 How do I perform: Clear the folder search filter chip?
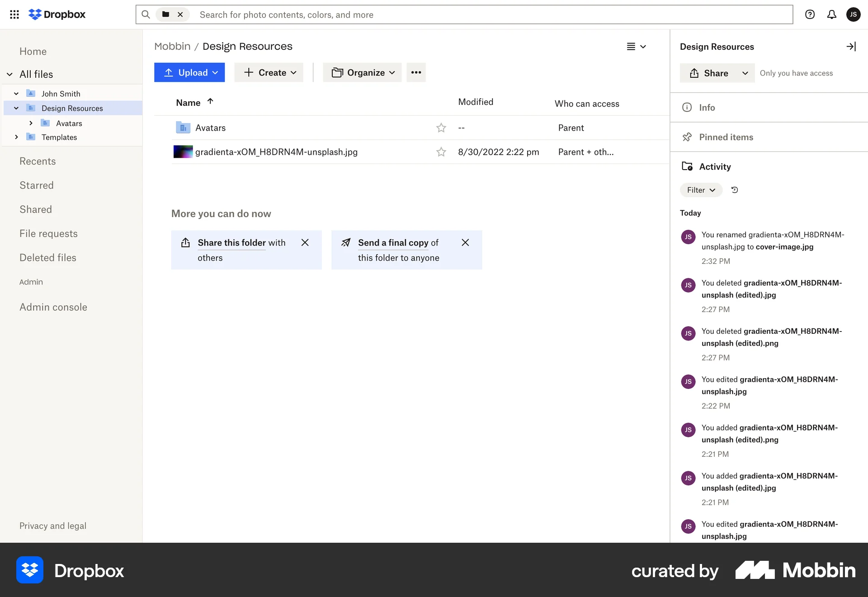[x=180, y=14]
